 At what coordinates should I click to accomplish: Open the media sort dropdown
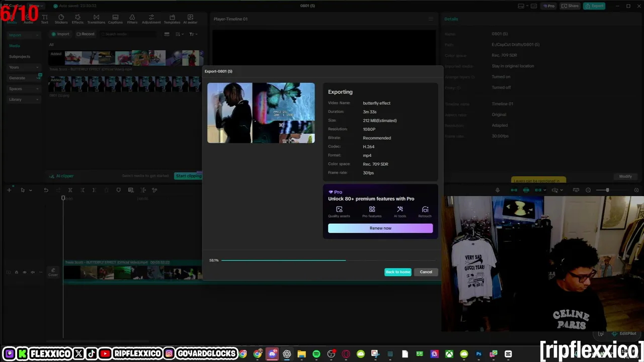coord(180,34)
